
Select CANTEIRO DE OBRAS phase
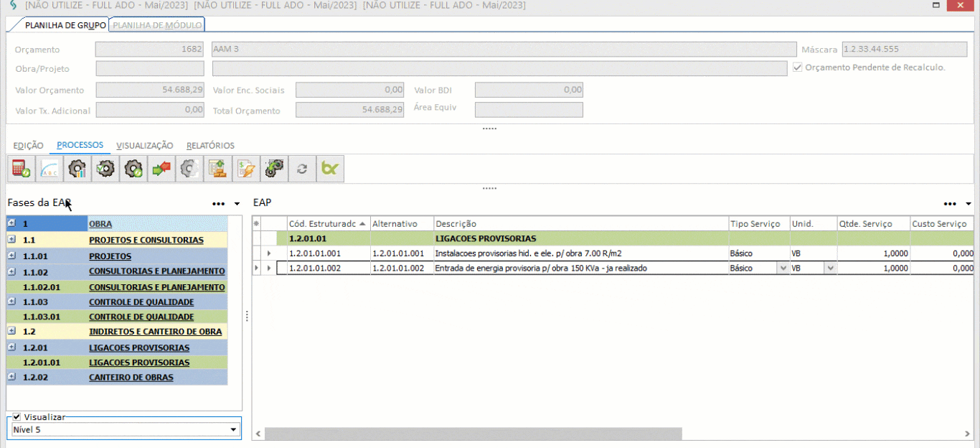(131, 377)
